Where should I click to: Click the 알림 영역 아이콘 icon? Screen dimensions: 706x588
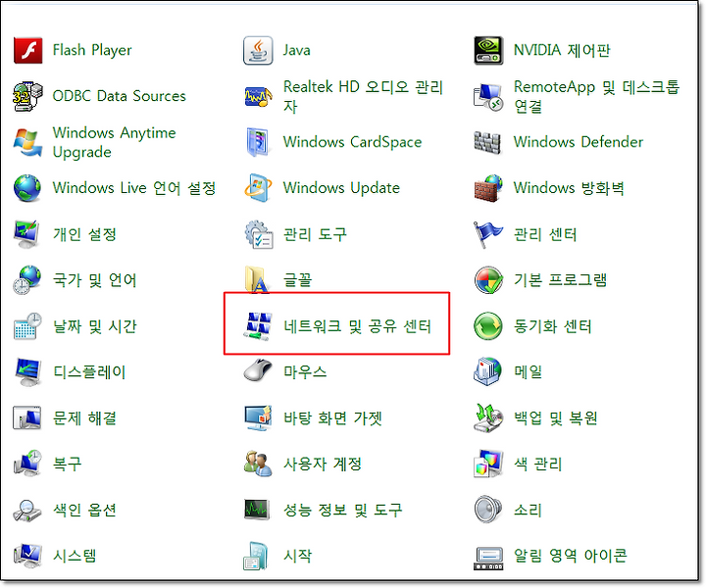[x=488, y=559]
